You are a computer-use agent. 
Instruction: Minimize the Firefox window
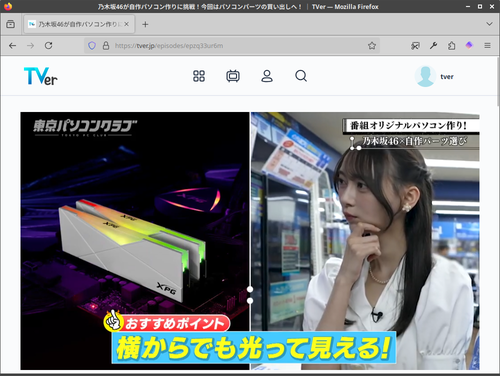(x=468, y=6)
